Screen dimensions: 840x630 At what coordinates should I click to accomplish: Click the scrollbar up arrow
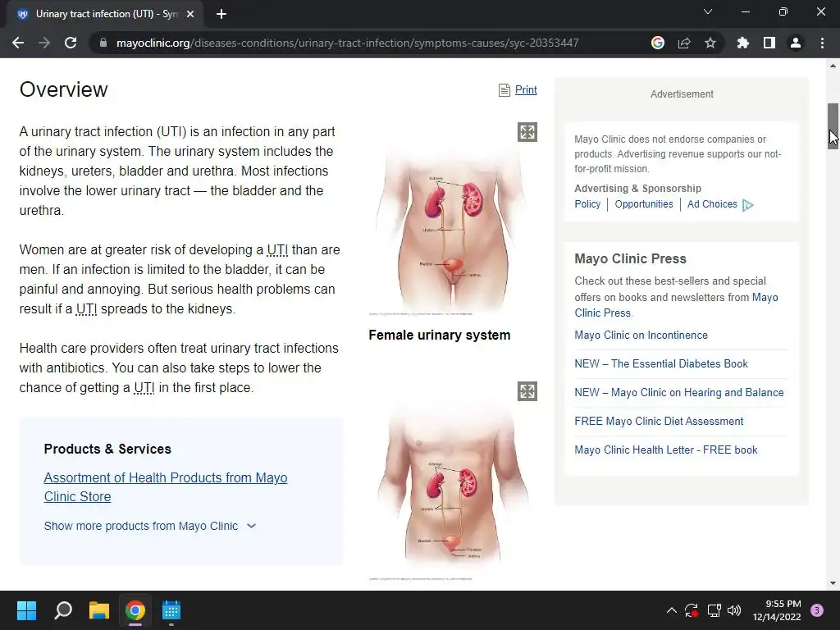pyautogui.click(x=833, y=66)
